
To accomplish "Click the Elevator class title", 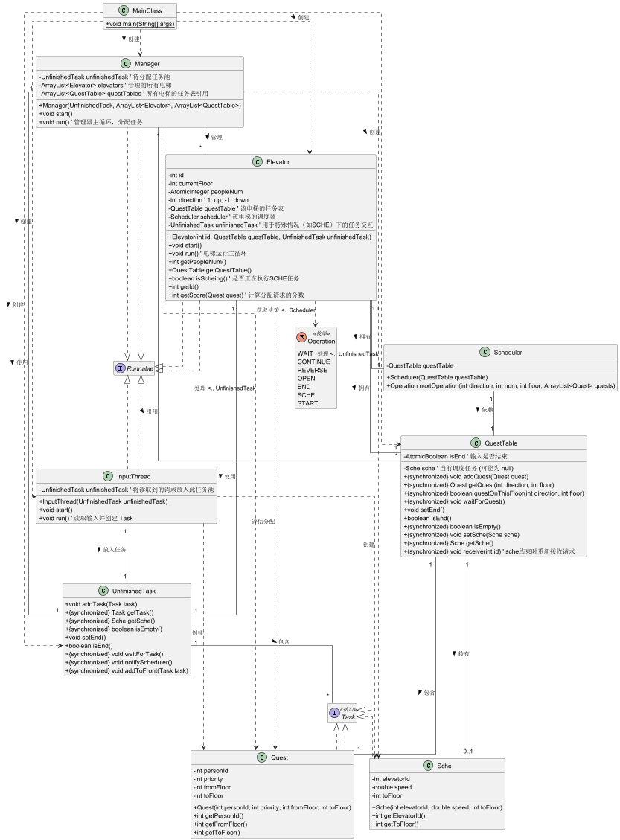I will [278, 162].
